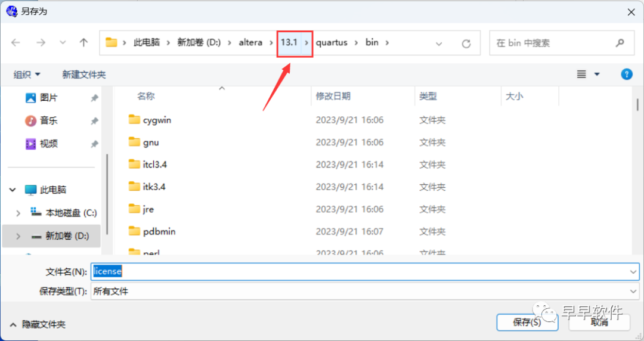This screenshot has height=341, width=644.
Task: Expand 本地磁盘 (C:) tree node
Action: click(x=18, y=213)
